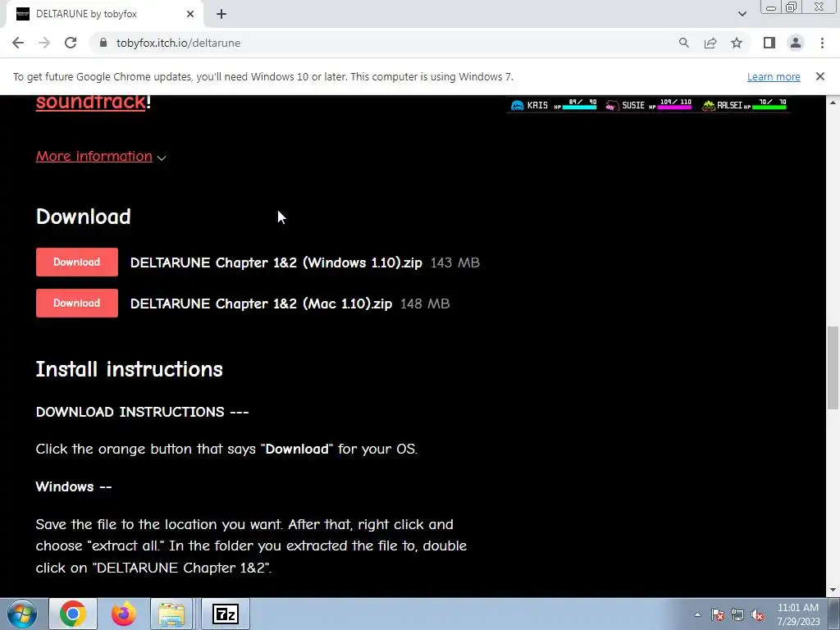
Task: Click the Windows zip file name
Action: (276, 262)
